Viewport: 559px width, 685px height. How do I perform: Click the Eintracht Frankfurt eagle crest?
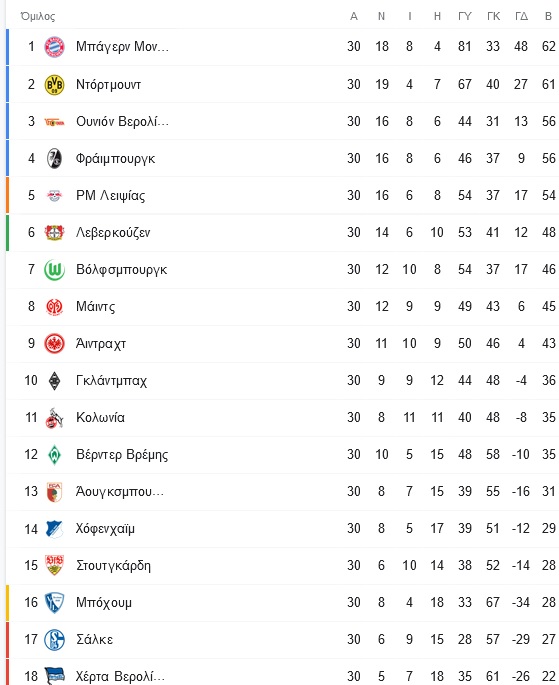pos(55,344)
